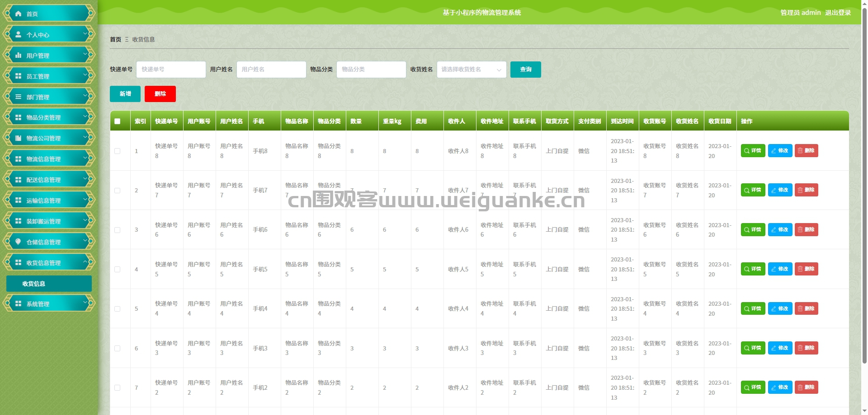Click 管理员 admin in the header
Screen dimensions: 868x415
tap(800, 13)
